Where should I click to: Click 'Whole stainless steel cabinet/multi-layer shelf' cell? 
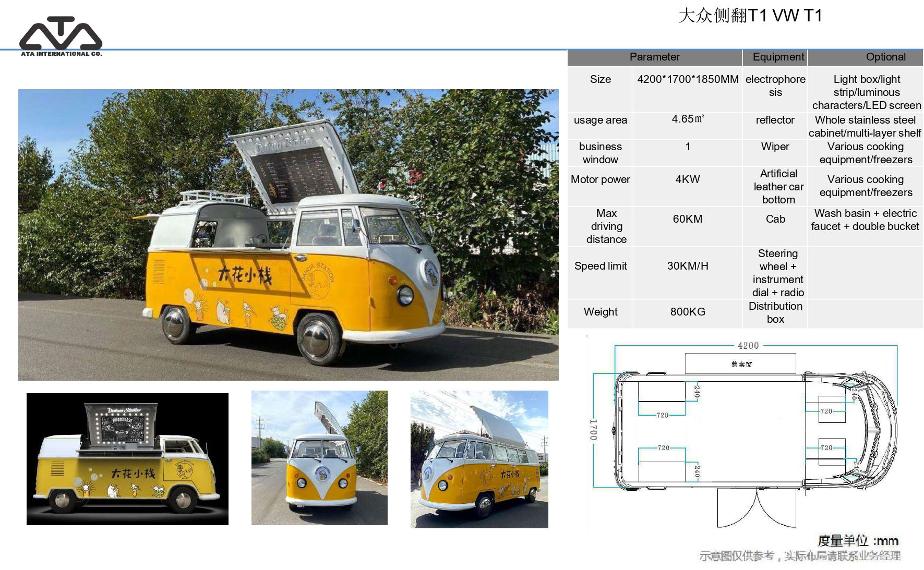coord(865,127)
